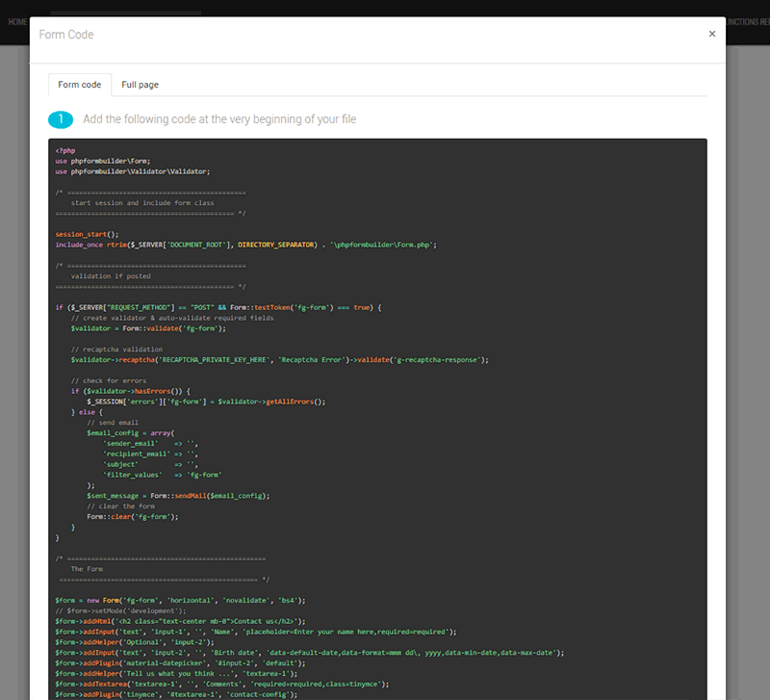Image resolution: width=770 pixels, height=700 pixels.
Task: Select the Form code tab
Action: pos(79,85)
